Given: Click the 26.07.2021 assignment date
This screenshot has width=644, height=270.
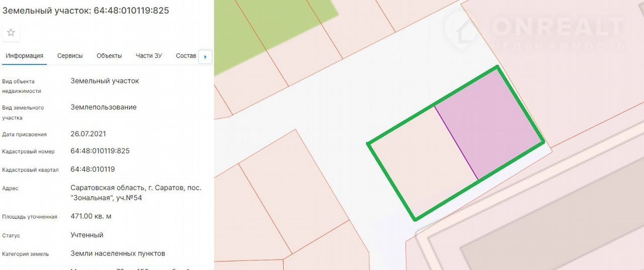Looking at the screenshot, I should tap(88, 134).
